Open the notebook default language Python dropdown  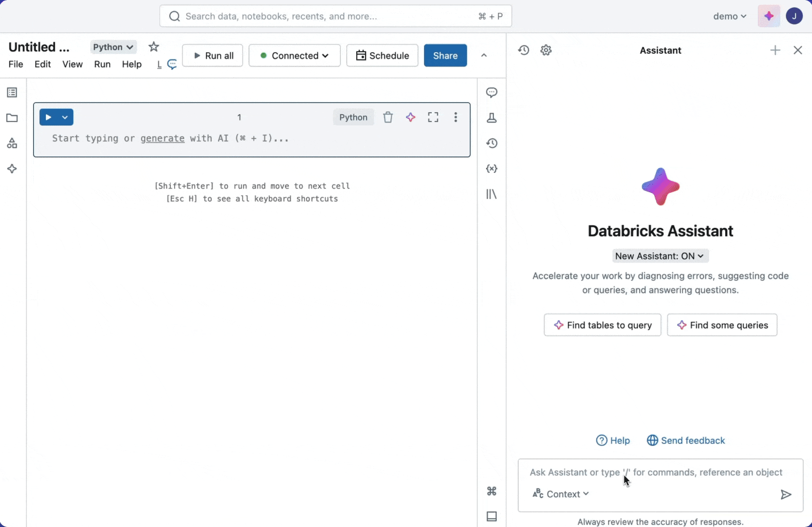click(113, 47)
